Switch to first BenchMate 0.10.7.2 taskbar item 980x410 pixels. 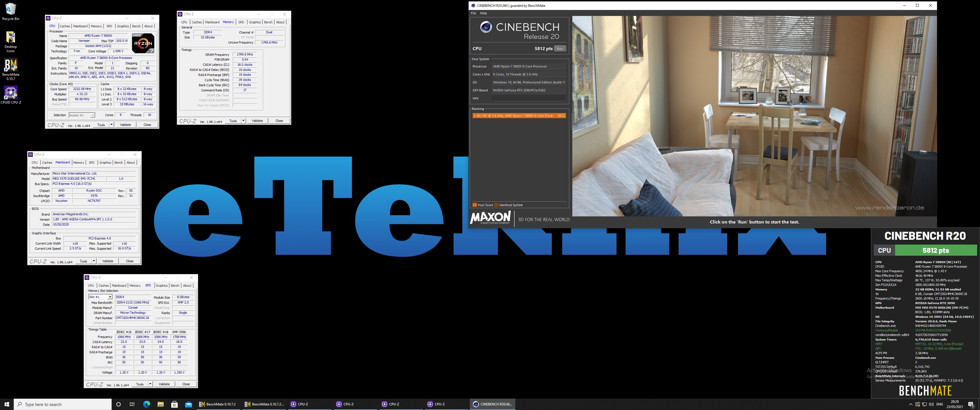coord(218,404)
